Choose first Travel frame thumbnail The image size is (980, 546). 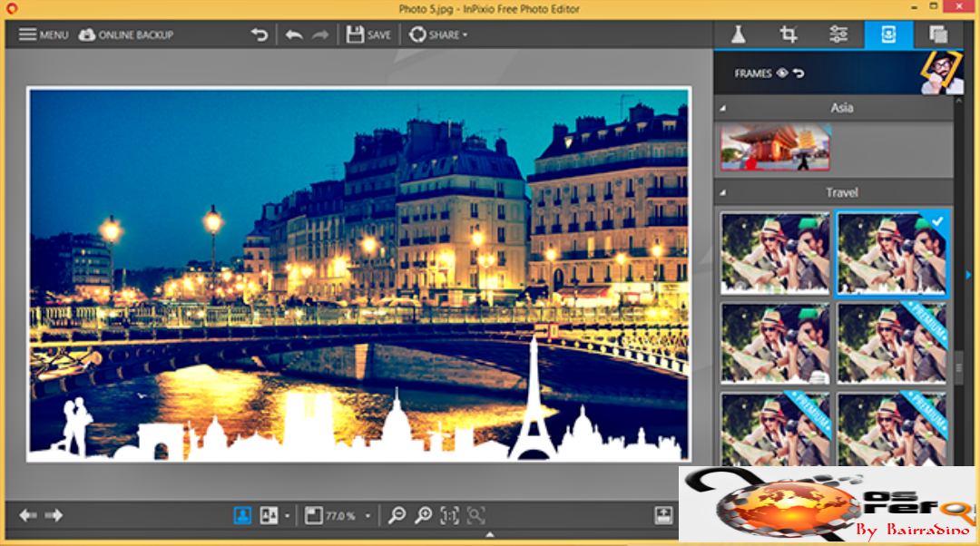tap(775, 253)
